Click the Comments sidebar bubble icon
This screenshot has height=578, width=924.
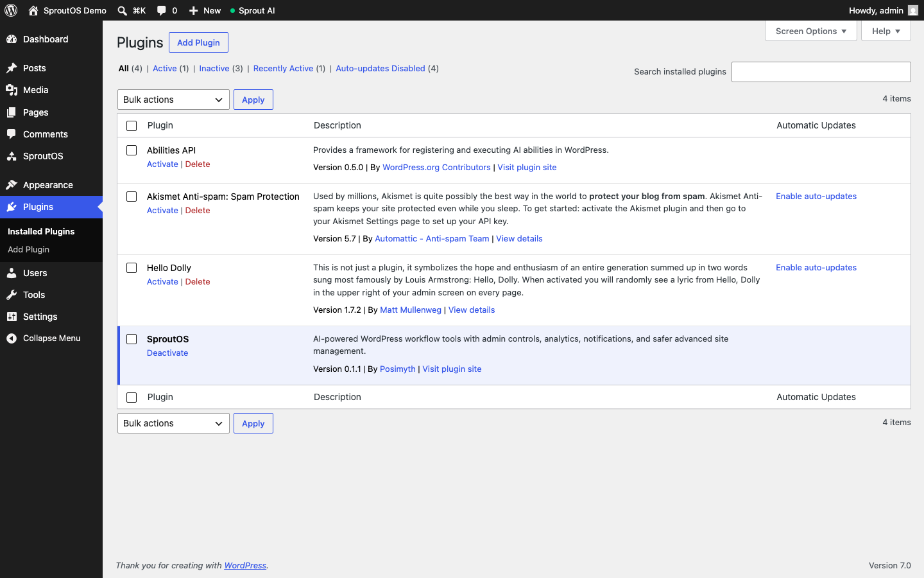point(12,134)
